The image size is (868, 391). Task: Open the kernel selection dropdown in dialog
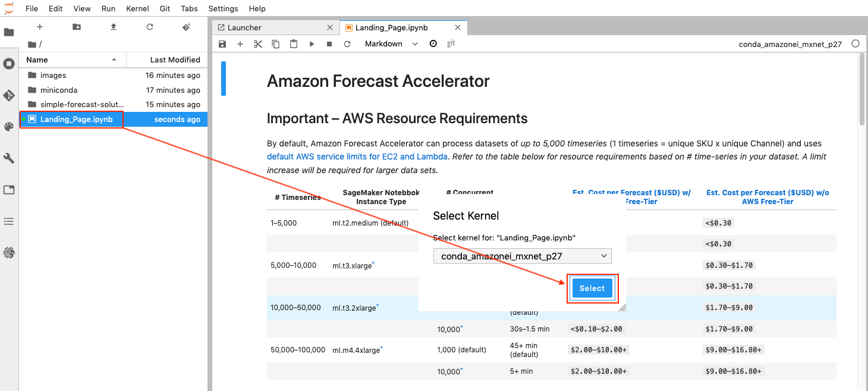523,257
